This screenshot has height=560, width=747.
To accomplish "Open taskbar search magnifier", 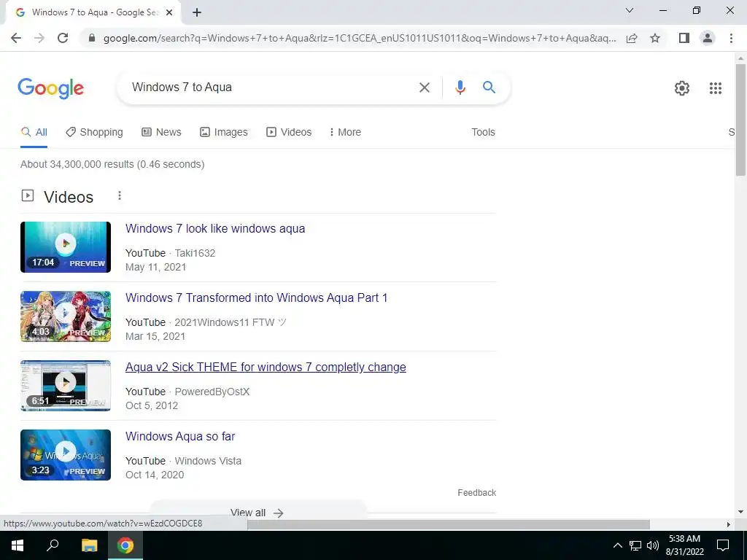I will (53, 545).
